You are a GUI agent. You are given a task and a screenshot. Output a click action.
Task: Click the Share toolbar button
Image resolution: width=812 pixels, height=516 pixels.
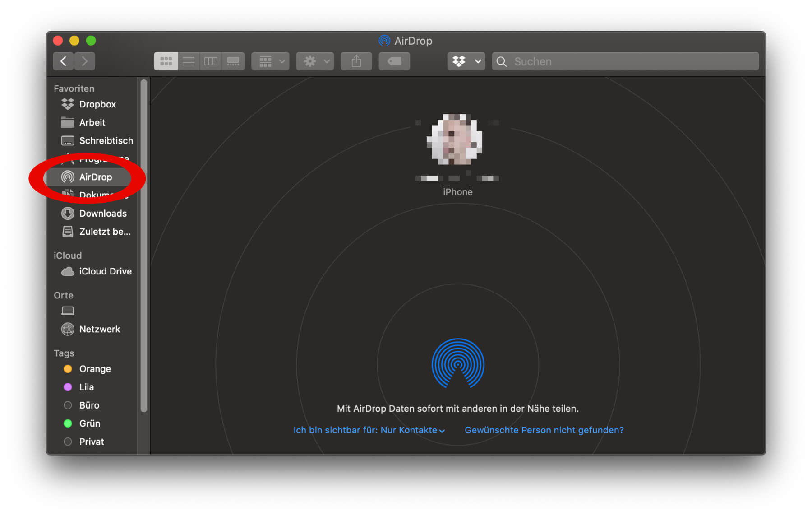356,61
